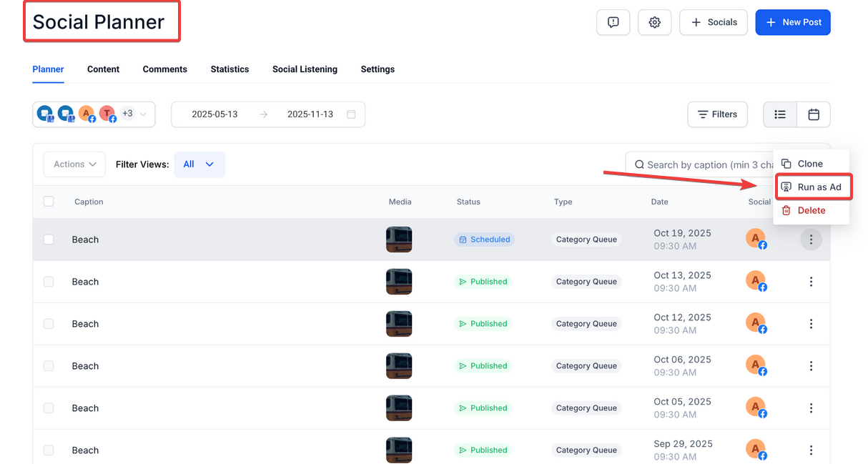868x464 pixels.
Task: Switch to calendar view icon
Action: [814, 114]
